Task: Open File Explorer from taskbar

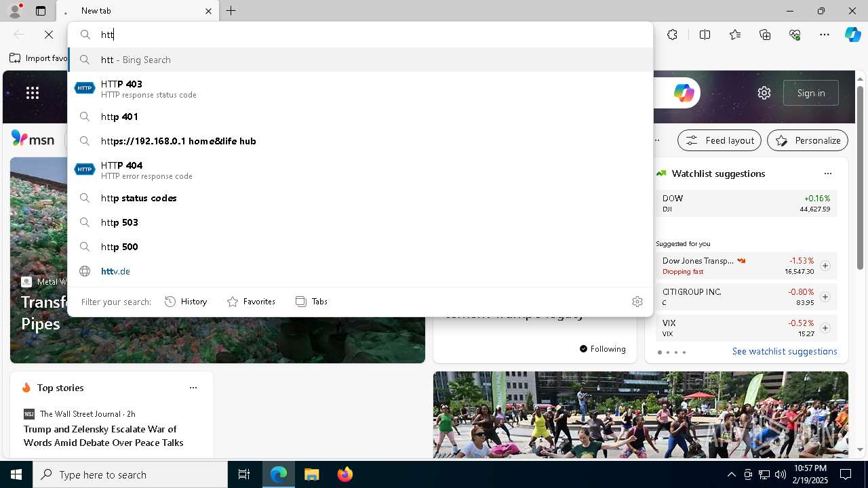Action: pos(311,474)
